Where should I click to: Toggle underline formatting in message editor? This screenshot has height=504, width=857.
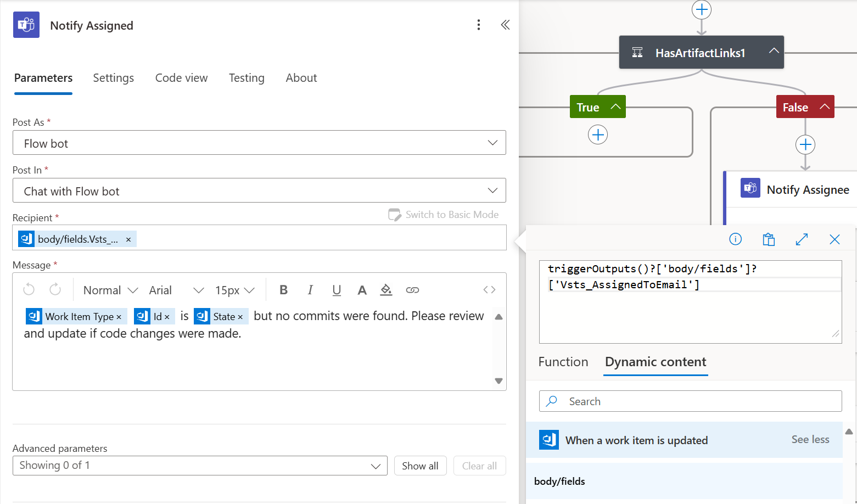point(337,290)
